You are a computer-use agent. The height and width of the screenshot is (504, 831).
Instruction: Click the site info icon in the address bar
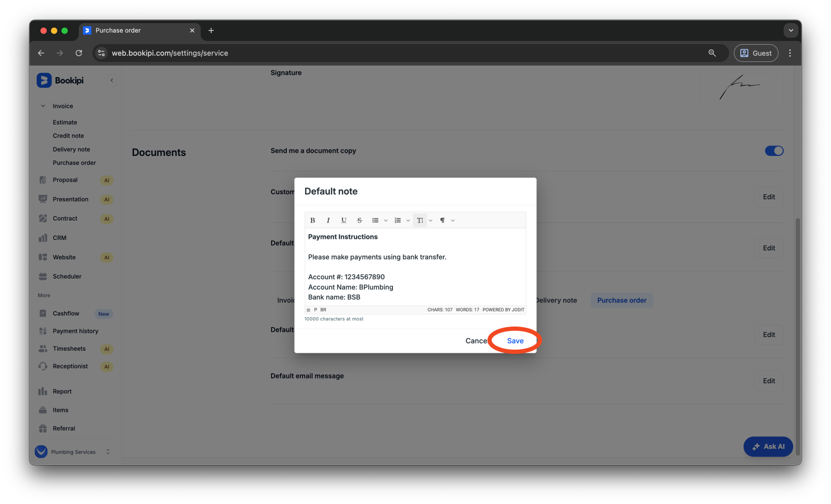pos(102,53)
